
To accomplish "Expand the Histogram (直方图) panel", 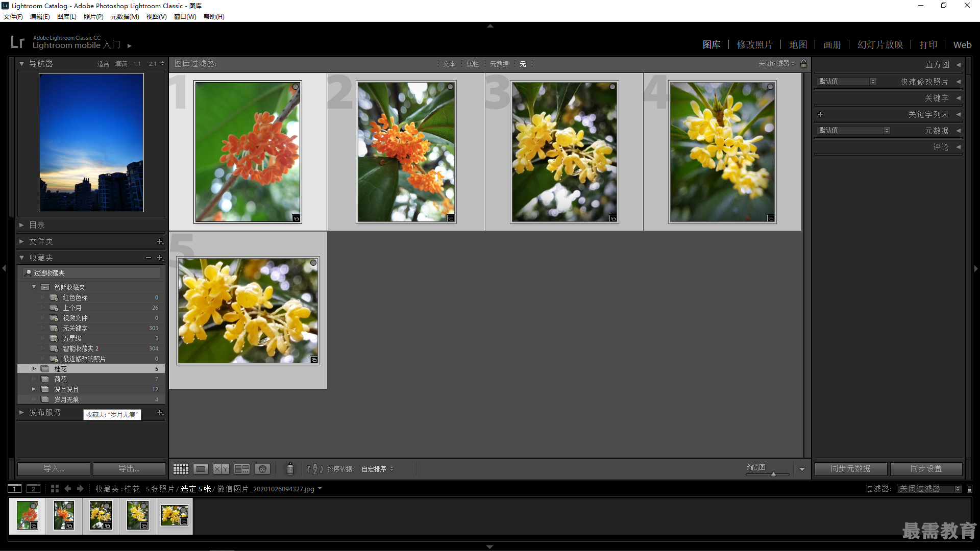I will click(x=958, y=65).
